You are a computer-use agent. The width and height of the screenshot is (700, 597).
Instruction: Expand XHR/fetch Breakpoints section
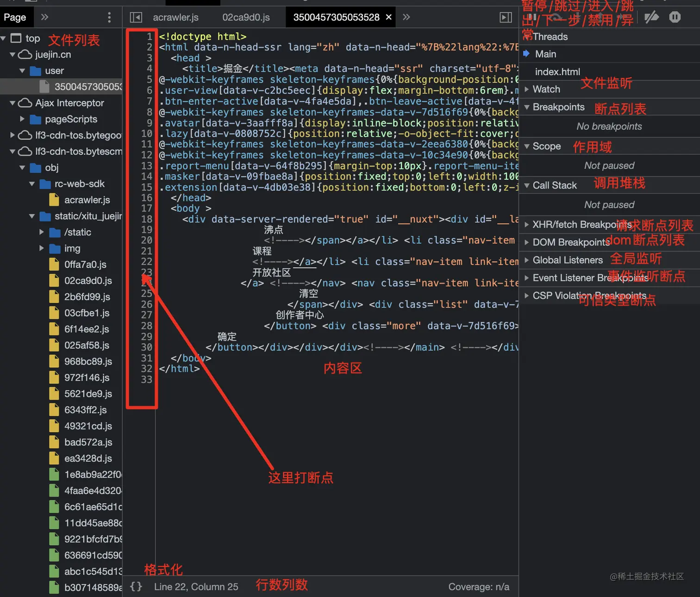click(526, 225)
